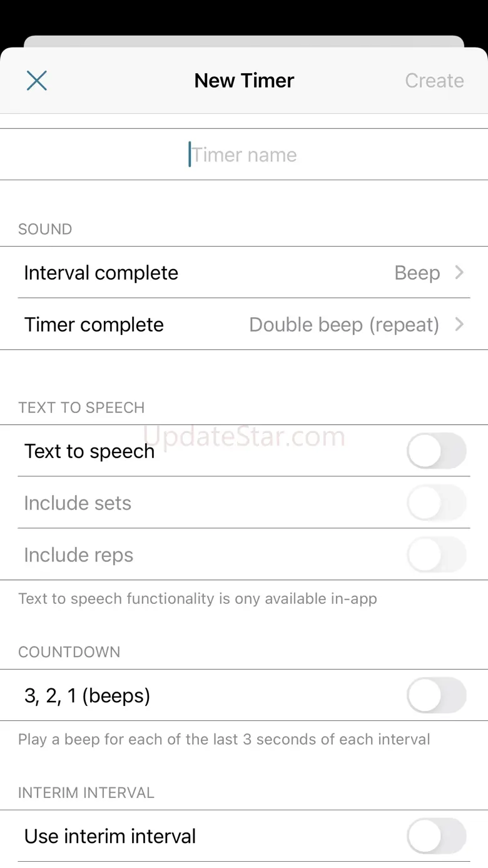Expand the chevron beside Beep
The image size is (488, 868).
click(459, 273)
